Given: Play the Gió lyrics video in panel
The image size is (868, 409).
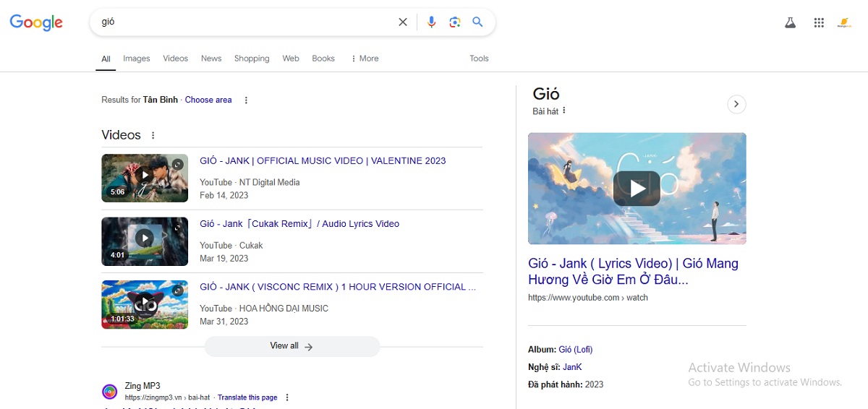Looking at the screenshot, I should (x=637, y=189).
